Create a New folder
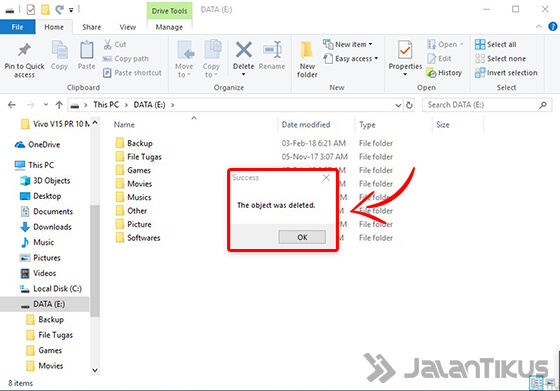The image size is (560, 391). [x=307, y=59]
